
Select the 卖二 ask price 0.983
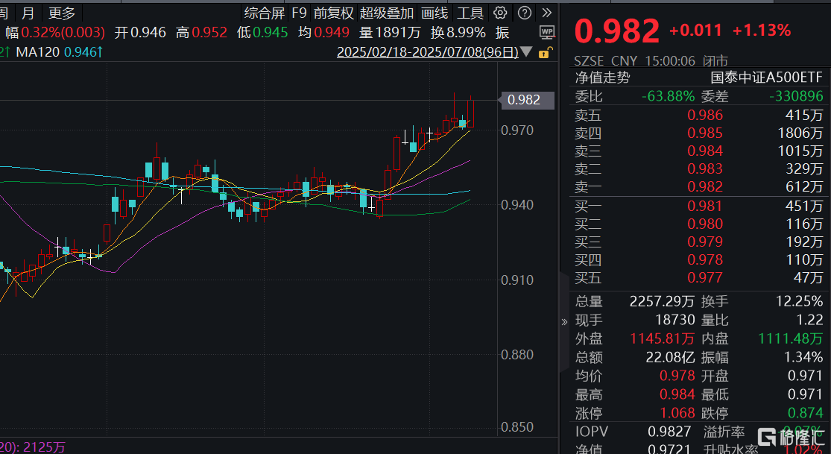[705, 169]
